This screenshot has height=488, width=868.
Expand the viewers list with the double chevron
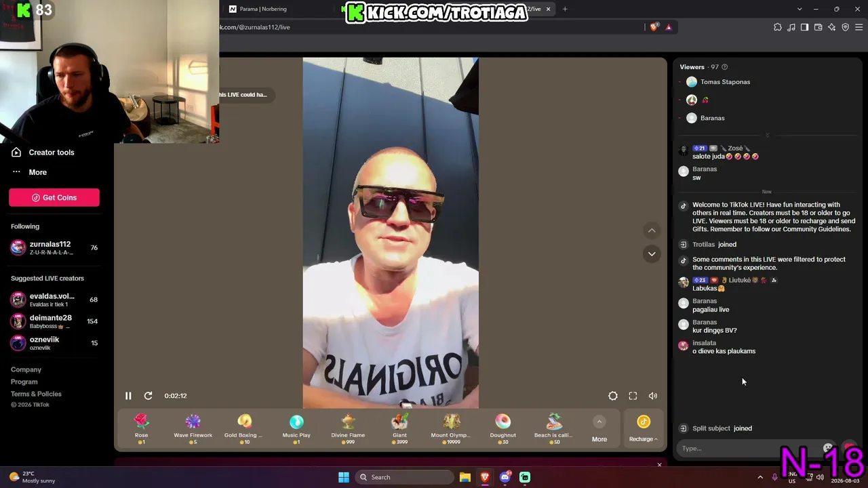point(767,136)
